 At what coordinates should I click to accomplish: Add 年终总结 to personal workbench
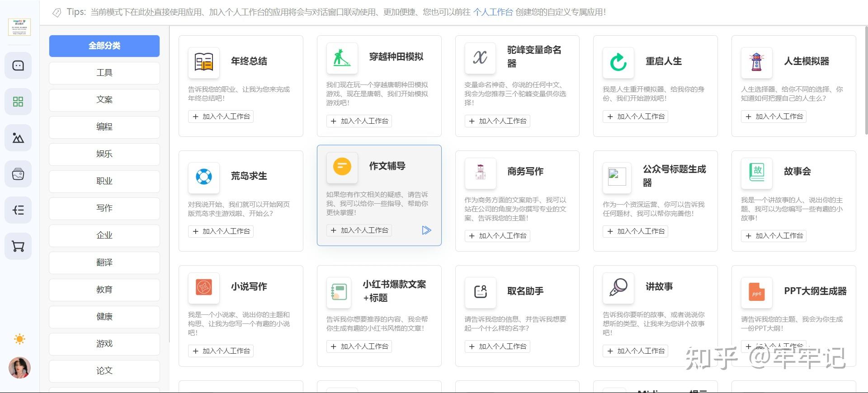tap(221, 117)
